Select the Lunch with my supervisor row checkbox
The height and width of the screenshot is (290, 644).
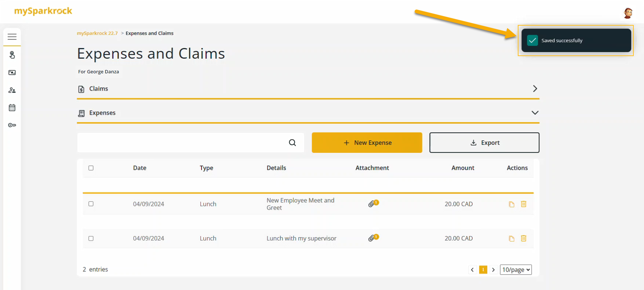coord(91,238)
